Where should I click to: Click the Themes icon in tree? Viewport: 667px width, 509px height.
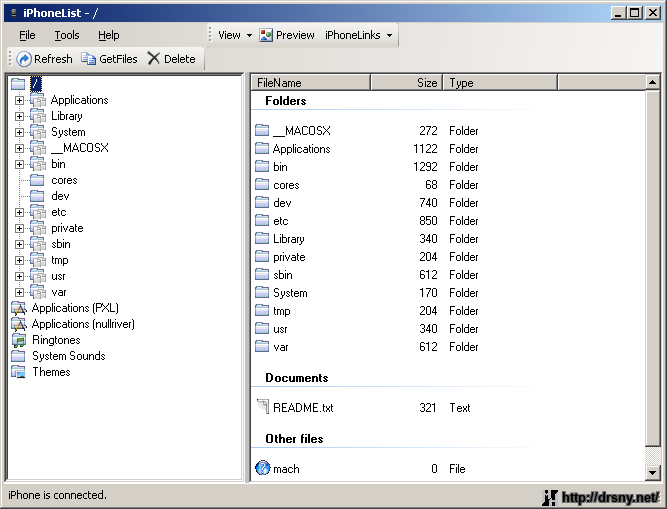(18, 372)
